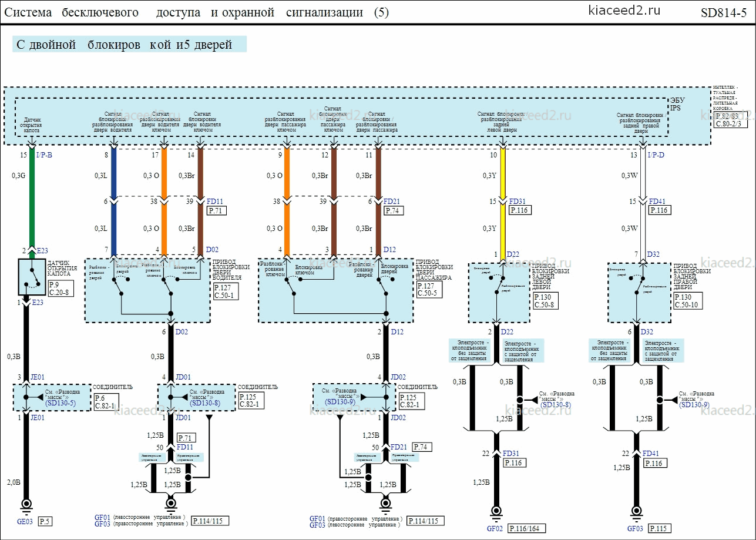Open the P.127 C.50-5 reference box
The width and height of the screenshot is (756, 540).
(x=428, y=290)
